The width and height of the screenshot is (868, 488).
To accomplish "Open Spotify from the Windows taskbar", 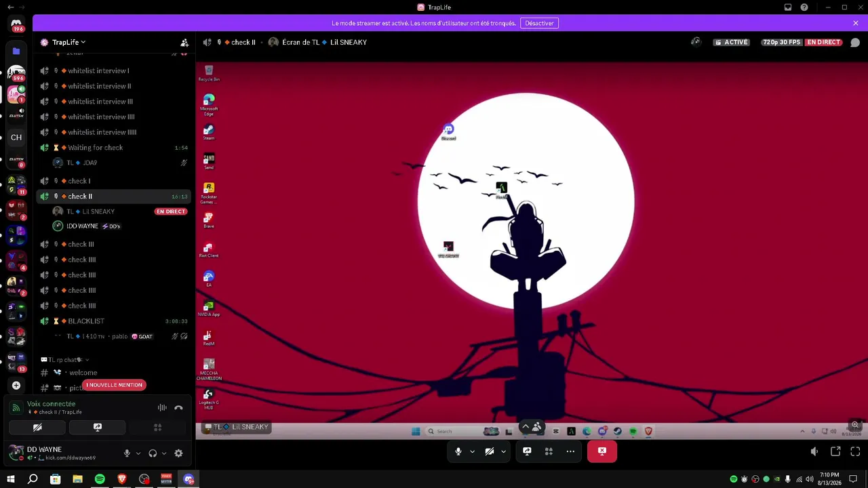I will click(x=100, y=479).
